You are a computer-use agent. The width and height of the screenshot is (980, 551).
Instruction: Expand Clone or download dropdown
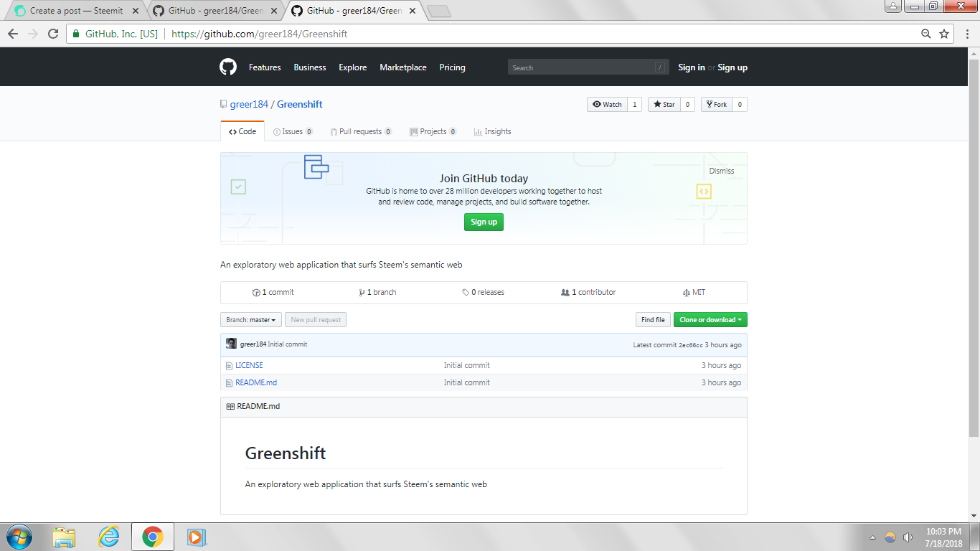click(x=710, y=320)
